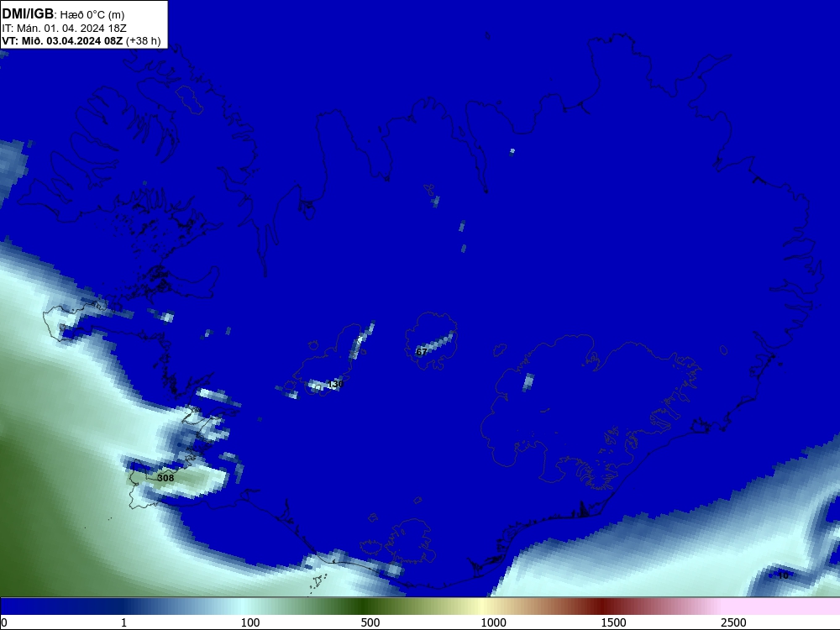Screen dimensions: 840x630
Task: Click the colorbar tick label '0'
Action: point(4,622)
